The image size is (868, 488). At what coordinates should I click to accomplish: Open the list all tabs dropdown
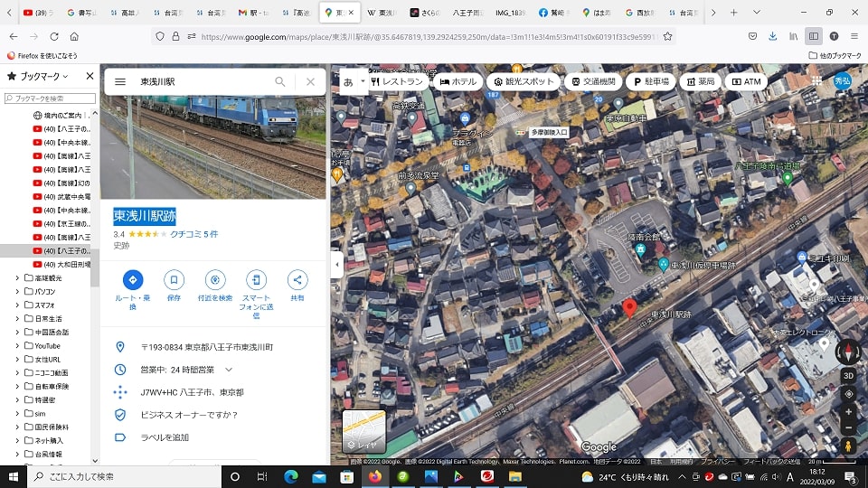pos(756,12)
